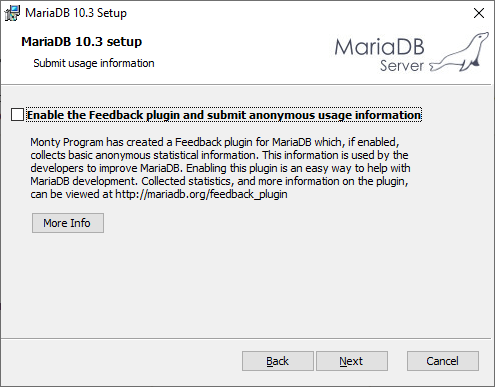Proceed with the Next button

352,361
